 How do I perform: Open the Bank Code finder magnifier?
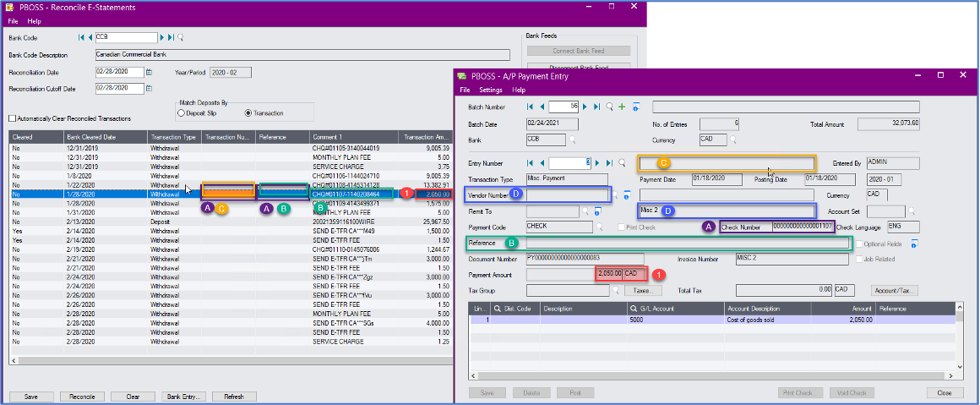(181, 37)
